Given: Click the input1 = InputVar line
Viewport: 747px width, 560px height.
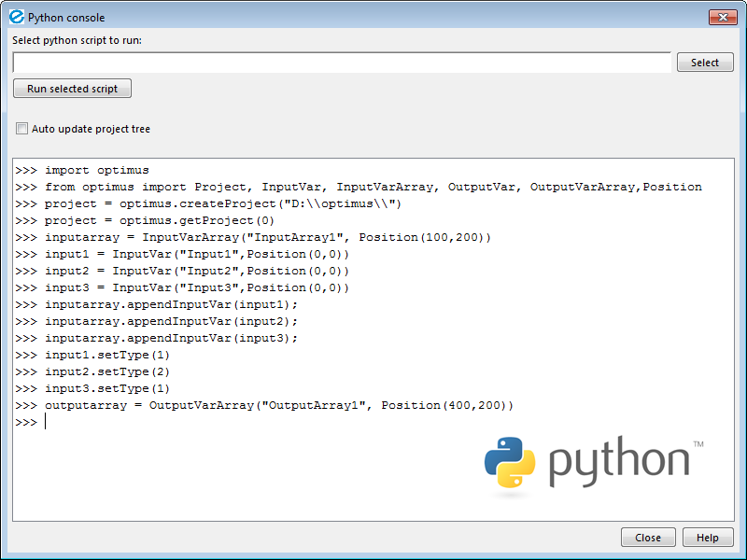Looking at the screenshot, I should coord(182,254).
